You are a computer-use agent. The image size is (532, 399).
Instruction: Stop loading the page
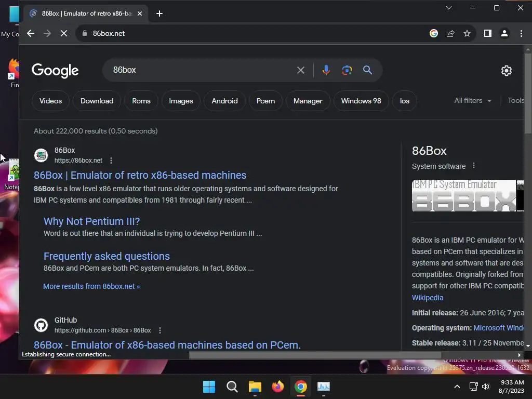[x=64, y=33]
